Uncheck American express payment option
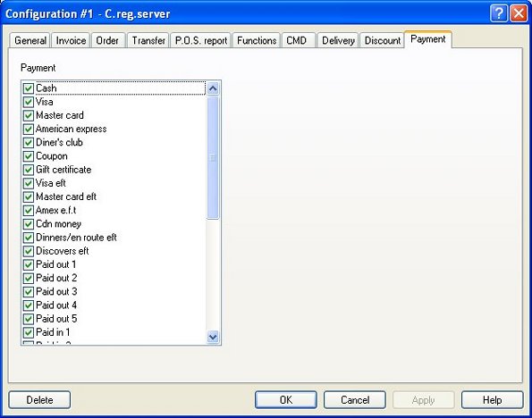532x418 pixels. tap(28, 130)
